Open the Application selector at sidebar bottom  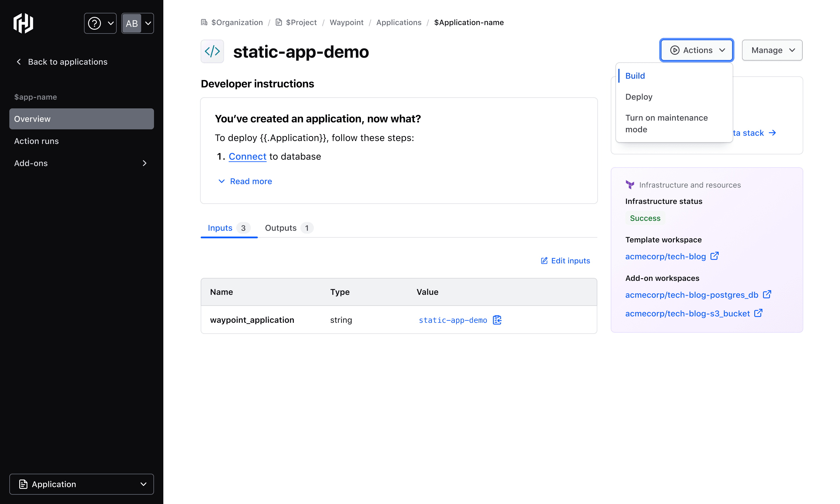[81, 484]
